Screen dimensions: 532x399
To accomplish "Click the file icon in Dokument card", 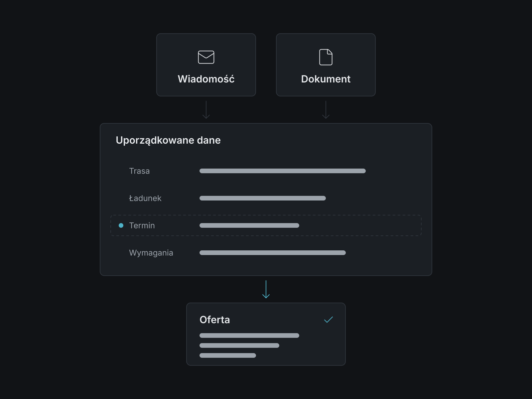I will point(326,57).
